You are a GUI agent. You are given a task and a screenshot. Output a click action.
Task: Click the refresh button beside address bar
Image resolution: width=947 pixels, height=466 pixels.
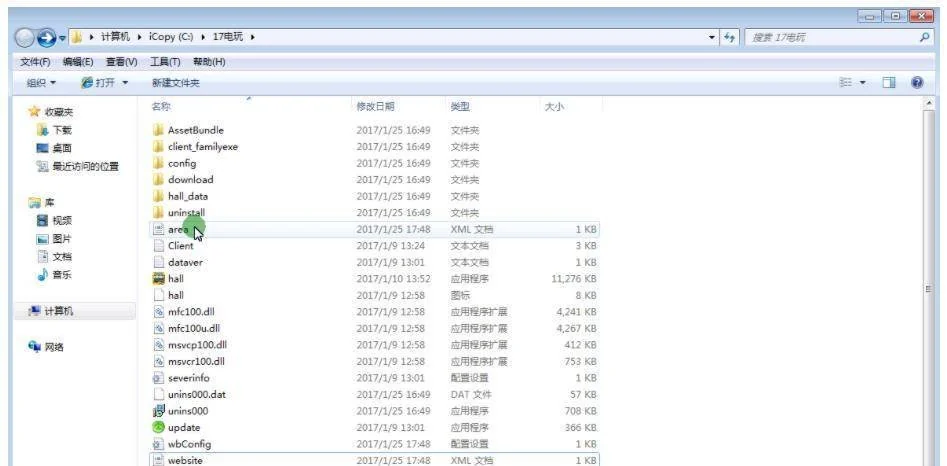pos(729,37)
